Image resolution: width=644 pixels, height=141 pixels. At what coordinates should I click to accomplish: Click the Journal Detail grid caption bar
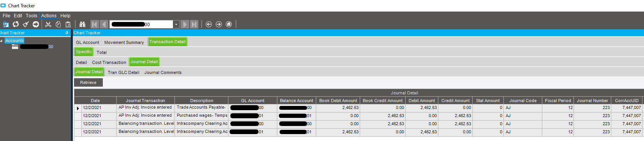[404, 93]
